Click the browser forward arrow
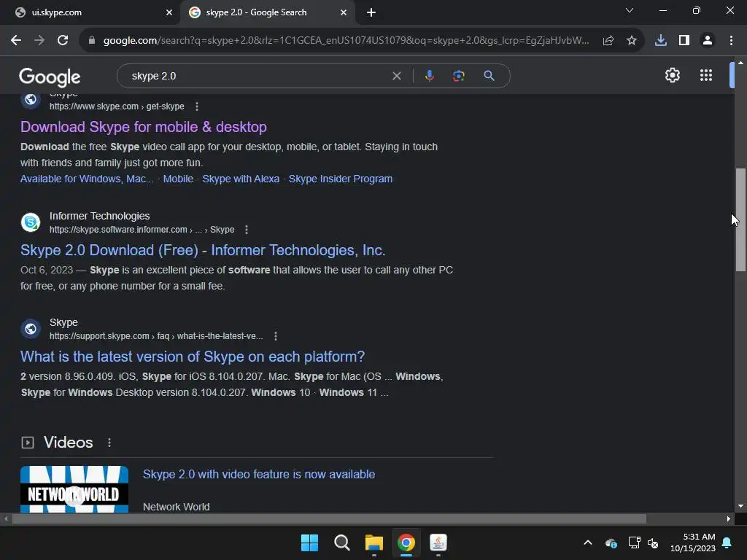Image resolution: width=747 pixels, height=560 pixels. tap(39, 41)
